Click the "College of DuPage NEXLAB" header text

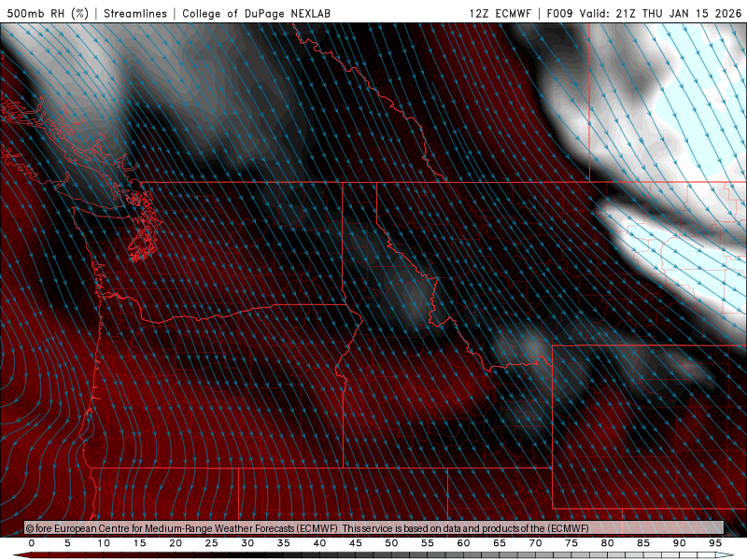click(256, 13)
